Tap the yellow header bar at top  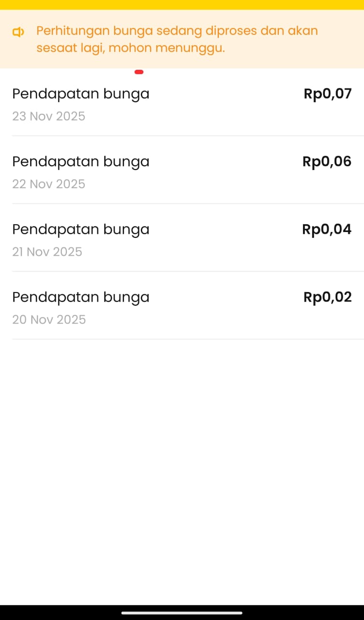pyautogui.click(x=182, y=4)
